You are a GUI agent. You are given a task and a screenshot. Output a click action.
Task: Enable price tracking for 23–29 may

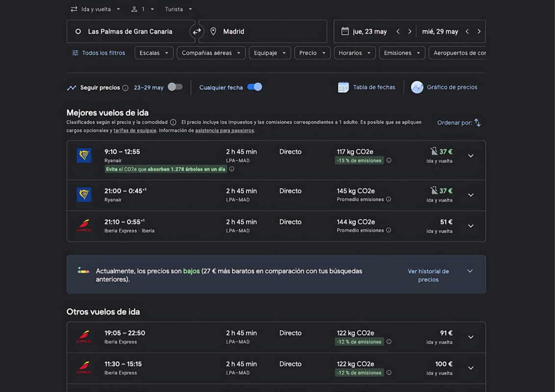tap(175, 87)
